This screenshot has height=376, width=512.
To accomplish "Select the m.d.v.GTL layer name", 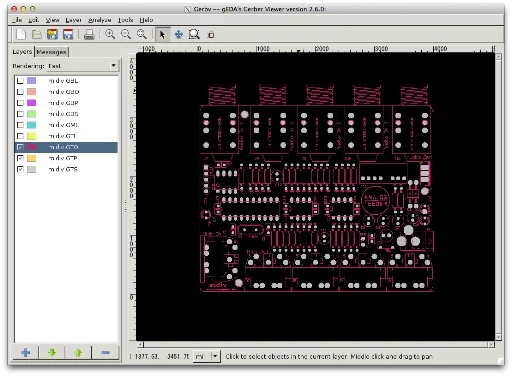I will tap(62, 136).
